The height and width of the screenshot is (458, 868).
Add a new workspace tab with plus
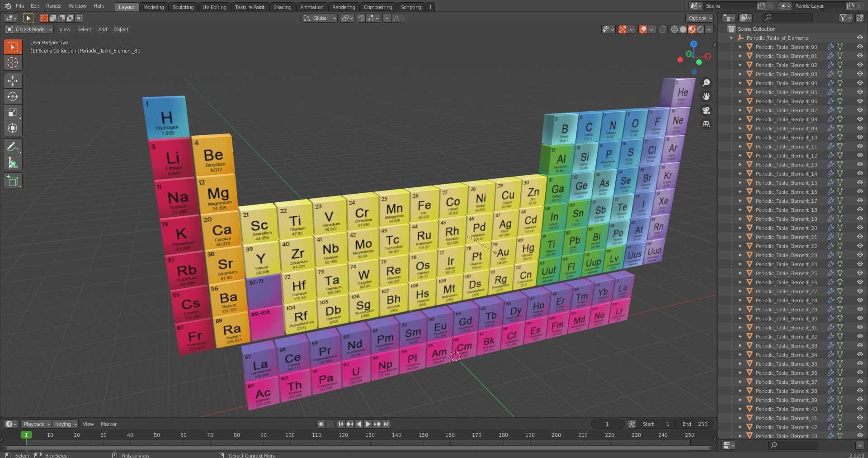pos(430,7)
